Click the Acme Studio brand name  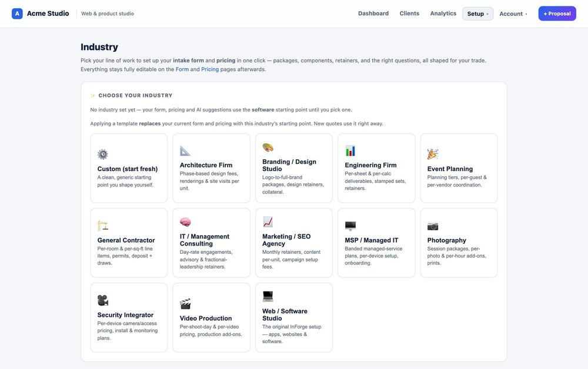point(48,14)
